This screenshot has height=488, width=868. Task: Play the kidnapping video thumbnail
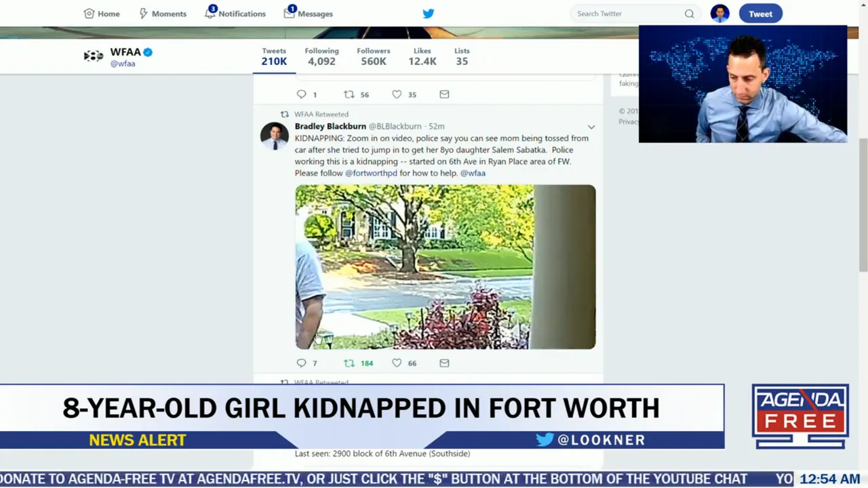[446, 267]
